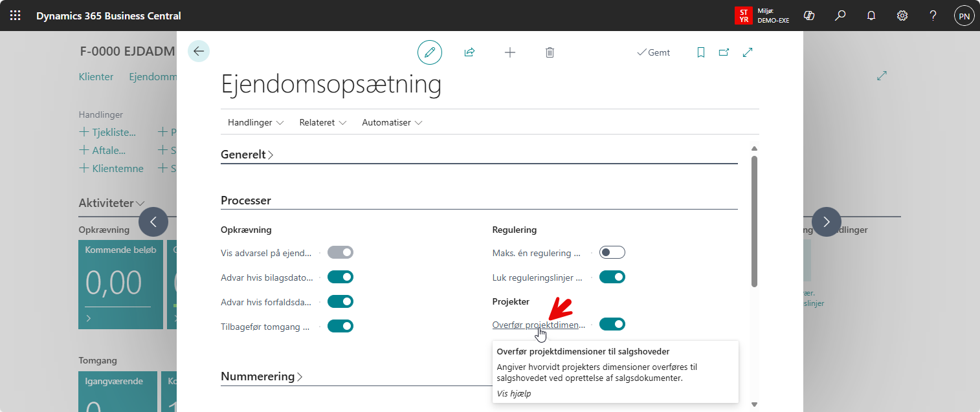This screenshot has width=980, height=412.
Task: Toggle 'Advar hvis bilagsdato' switch
Action: pyautogui.click(x=340, y=277)
